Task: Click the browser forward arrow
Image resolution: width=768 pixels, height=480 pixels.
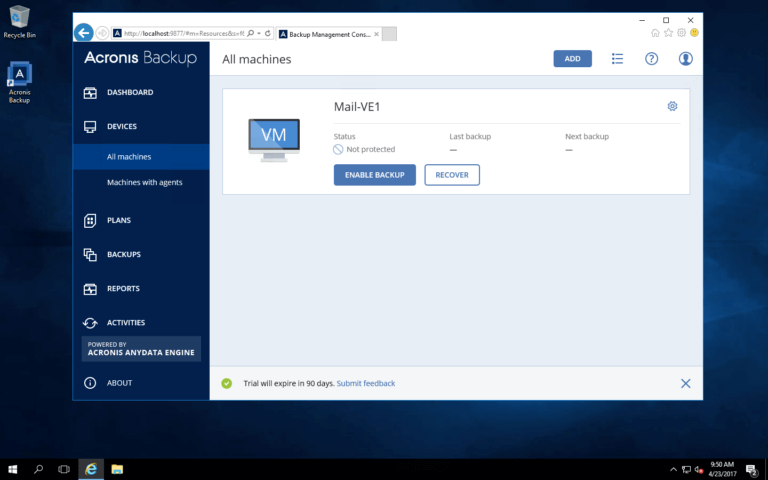Action: (x=102, y=33)
